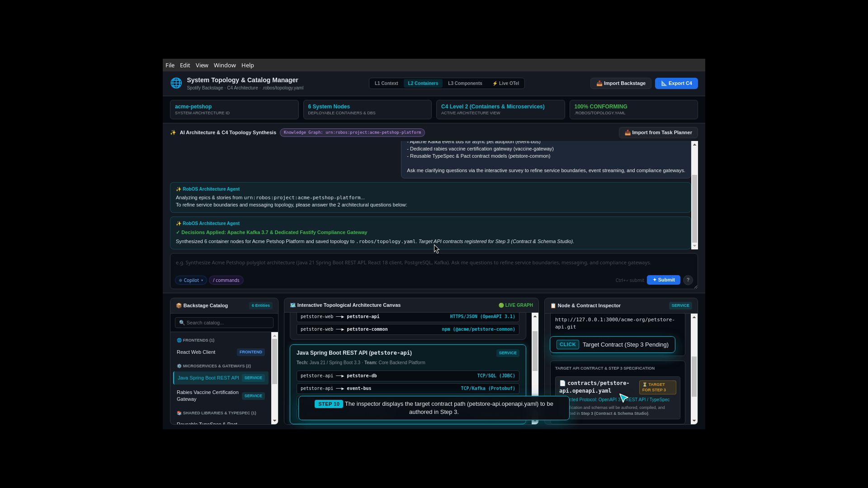The width and height of the screenshot is (868, 488).
Task: Open the Live OTel tab
Action: (506, 84)
